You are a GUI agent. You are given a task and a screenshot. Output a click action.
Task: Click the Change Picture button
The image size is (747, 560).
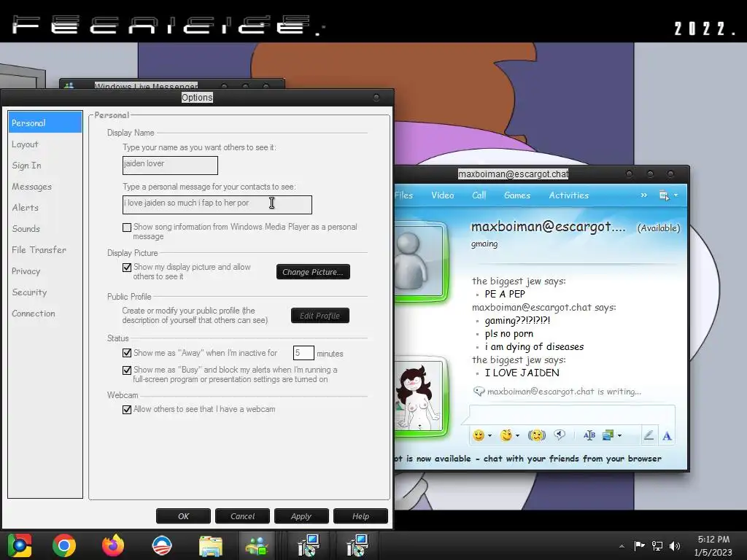coord(313,272)
